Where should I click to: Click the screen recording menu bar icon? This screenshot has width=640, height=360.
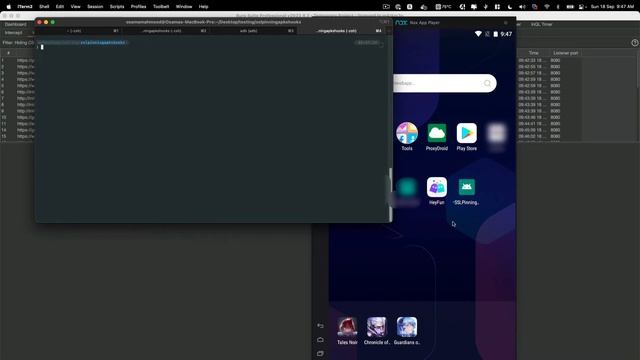pyautogui.click(x=386, y=7)
